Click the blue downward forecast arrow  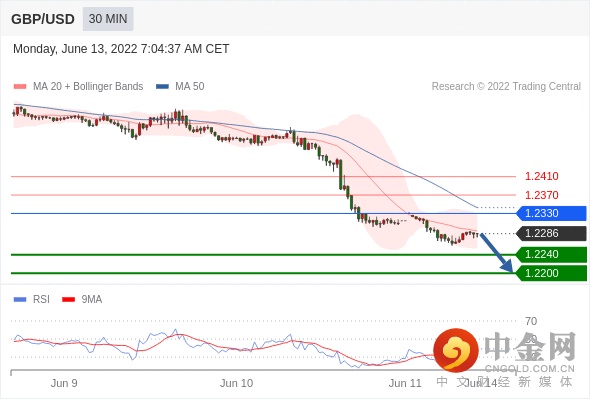[497, 253]
